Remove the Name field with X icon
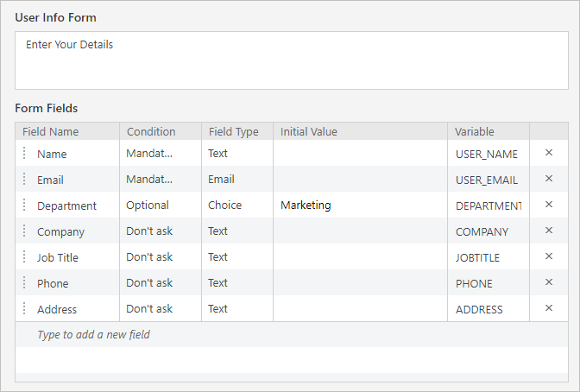This screenshot has width=580, height=392. coord(549,153)
